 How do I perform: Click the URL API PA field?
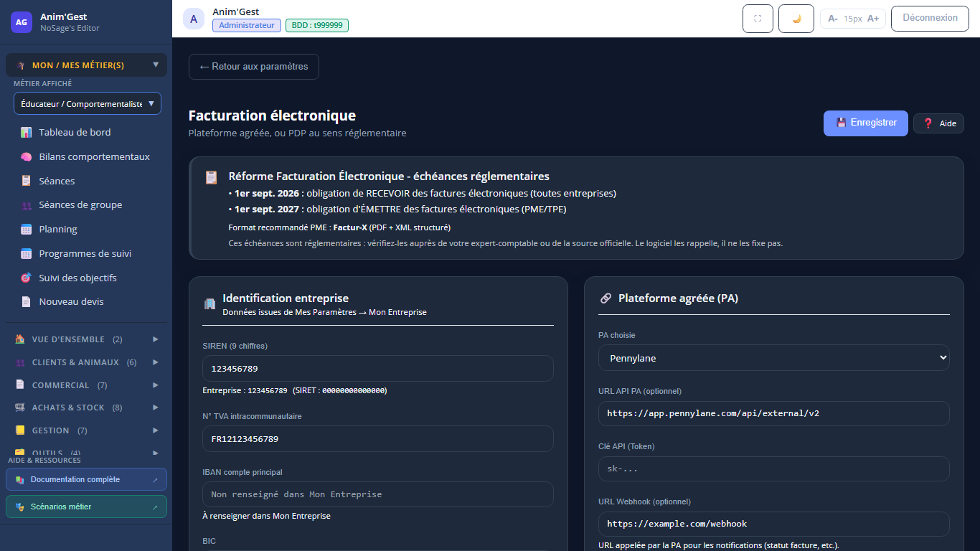774,413
